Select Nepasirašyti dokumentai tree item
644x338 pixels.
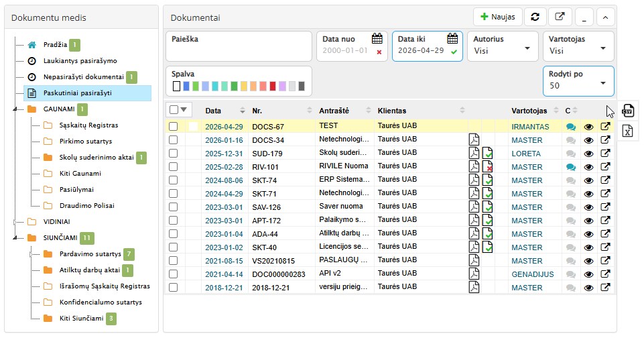tap(83, 77)
